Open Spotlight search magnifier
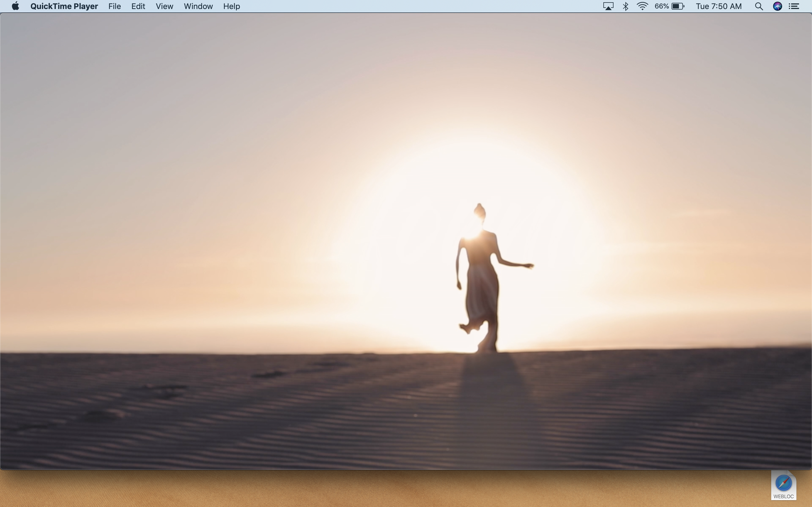 [x=759, y=6]
